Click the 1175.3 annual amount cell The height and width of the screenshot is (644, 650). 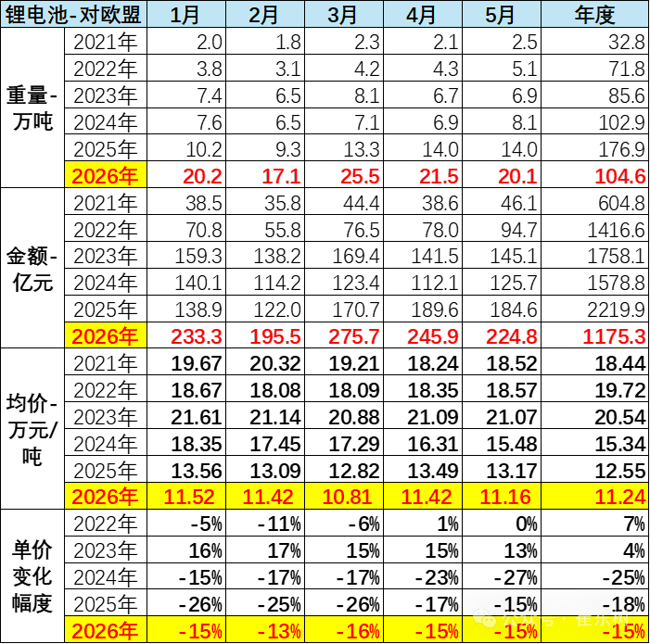click(595, 335)
